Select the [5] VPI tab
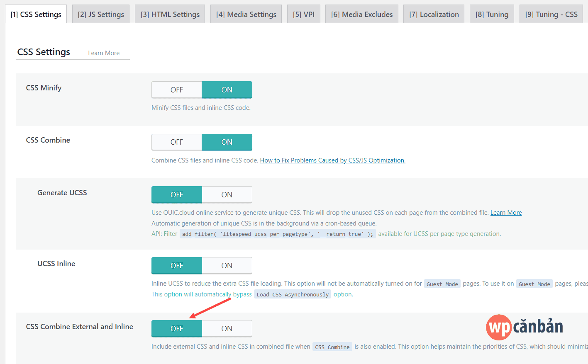Viewport: 588px width, 364px height. [x=304, y=14]
